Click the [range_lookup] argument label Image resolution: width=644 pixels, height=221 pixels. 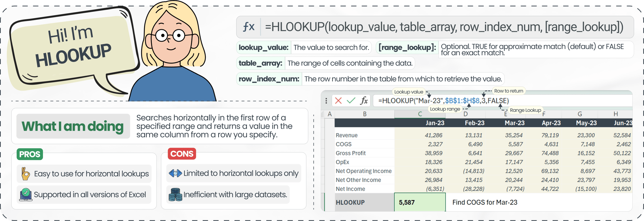pos(407,47)
